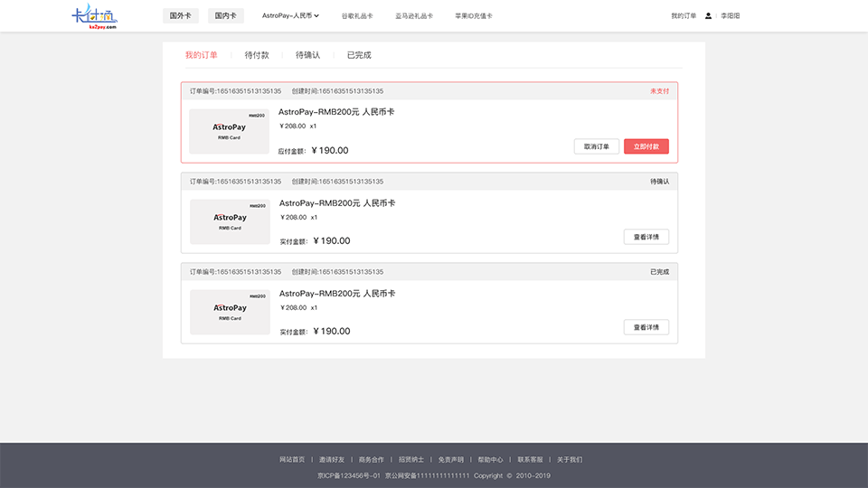
Task: Open the 商务合作 footer link
Action: pos(371,460)
